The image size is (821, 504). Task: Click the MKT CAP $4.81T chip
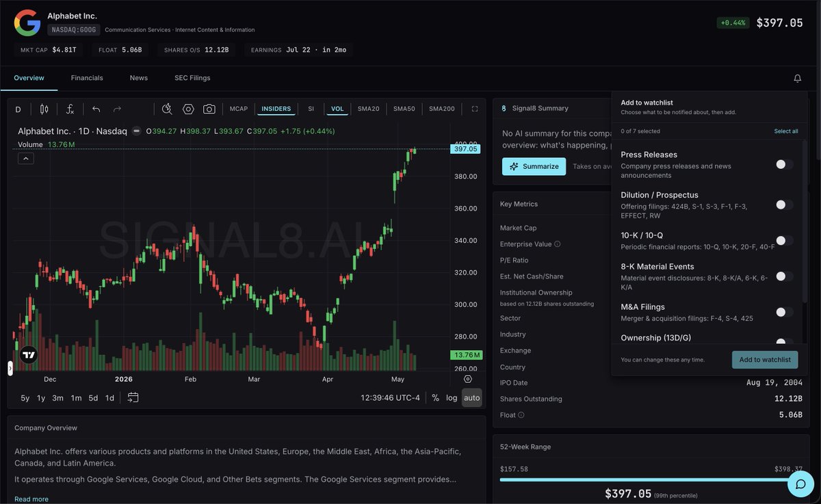pyautogui.click(x=49, y=50)
